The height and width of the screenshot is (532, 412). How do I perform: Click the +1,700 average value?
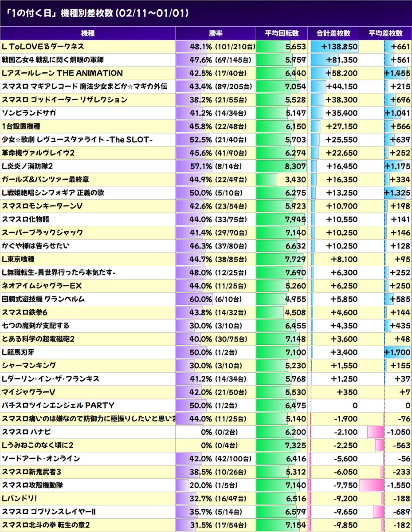tap(397, 352)
